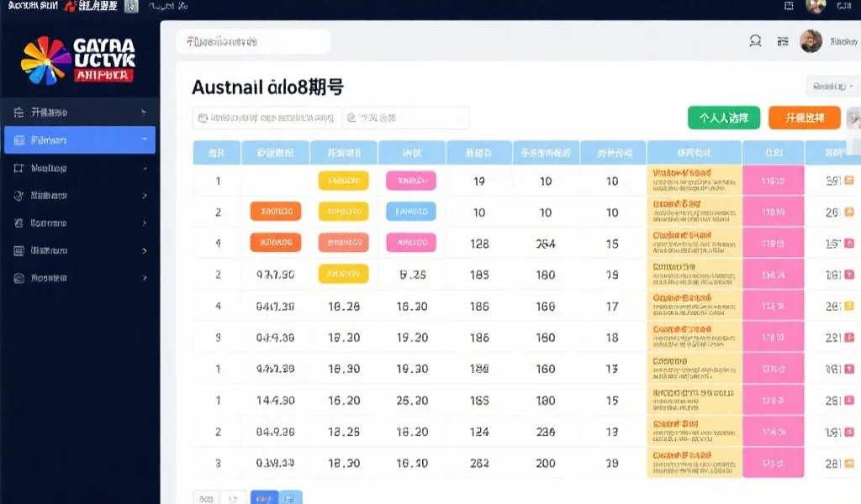Click the green 个人人选择 button
861x504 pixels.
(x=723, y=118)
